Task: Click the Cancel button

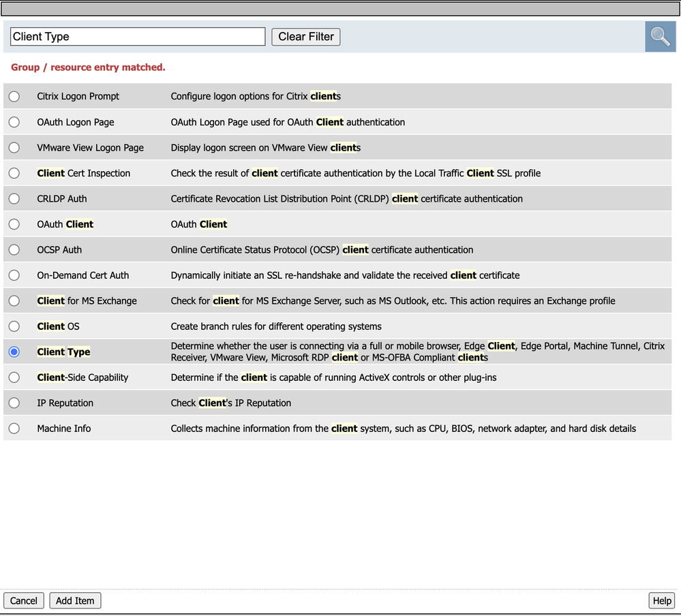Action: (24, 600)
